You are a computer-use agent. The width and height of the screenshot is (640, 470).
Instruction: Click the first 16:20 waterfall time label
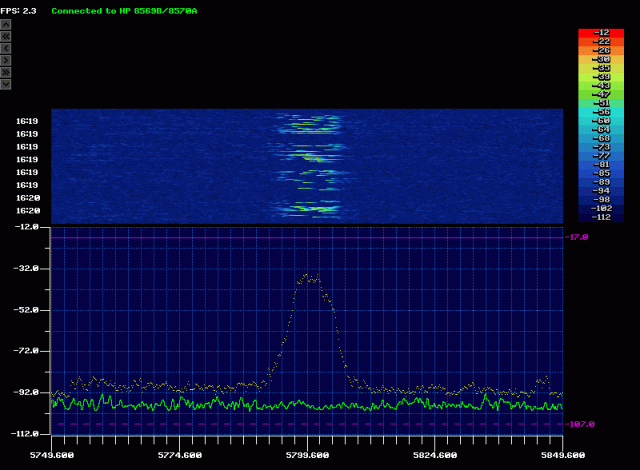click(28, 198)
